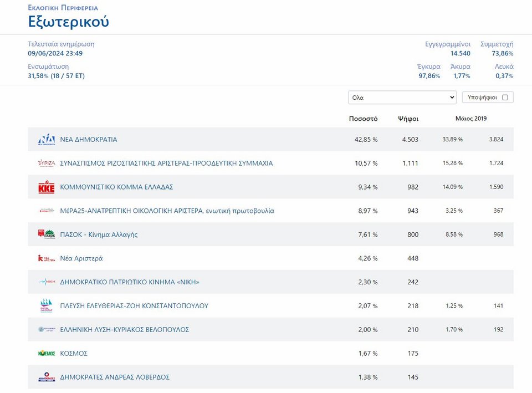Open the ΠΛΕΥΣΗ ΕΛΕΥΘΕΡΙΑΣ-ΖΩΗ ΚΩΝΣΤΑΝΤΟΠΟΥΛΟΥ link
The width and height of the screenshot is (532, 393).
click(134, 306)
